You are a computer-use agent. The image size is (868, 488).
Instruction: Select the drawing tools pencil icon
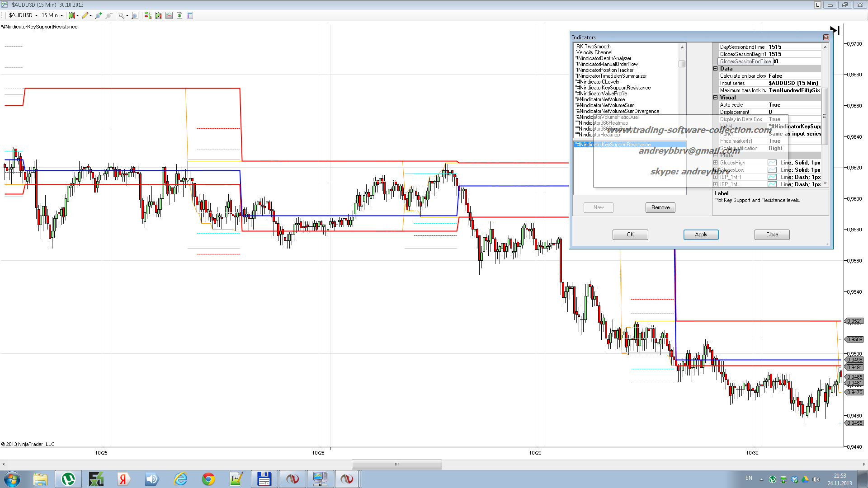85,15
